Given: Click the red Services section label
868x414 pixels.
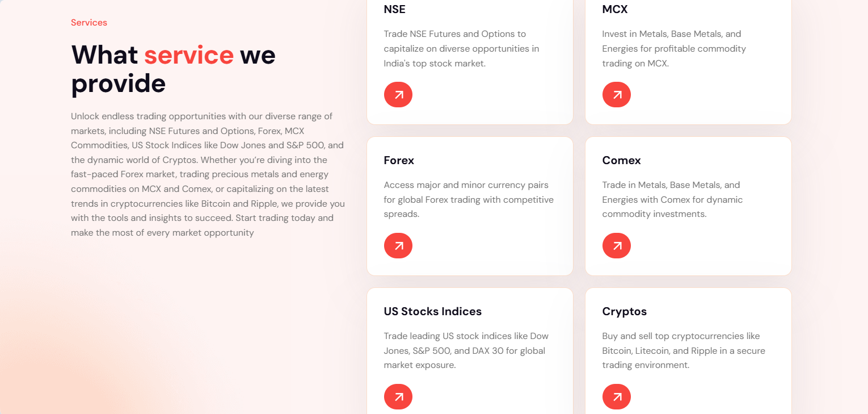Looking at the screenshot, I should 89,23.
